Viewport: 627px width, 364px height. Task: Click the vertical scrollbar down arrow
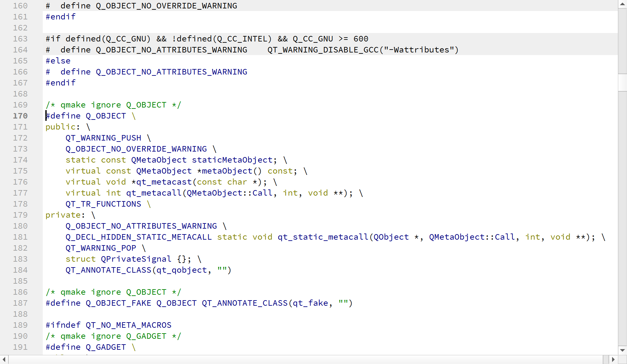pyautogui.click(x=622, y=350)
